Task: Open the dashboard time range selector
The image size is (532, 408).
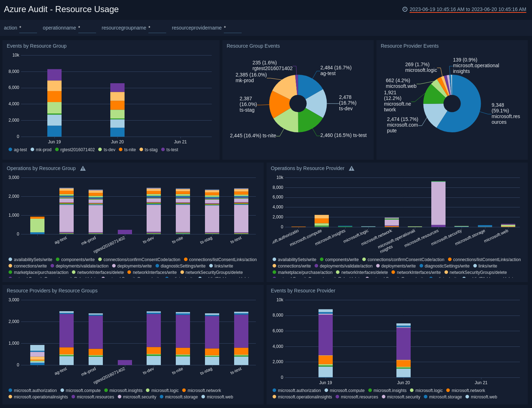Action: (x=468, y=9)
